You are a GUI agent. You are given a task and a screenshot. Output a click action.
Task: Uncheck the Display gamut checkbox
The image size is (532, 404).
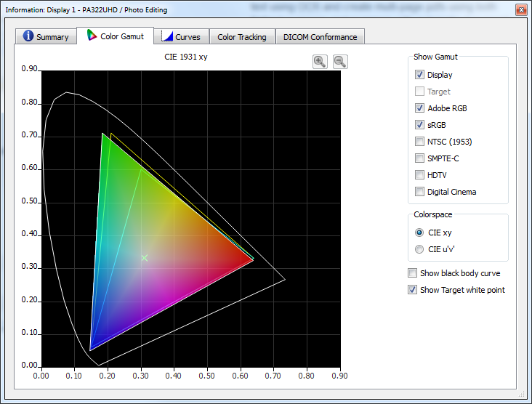(419, 75)
